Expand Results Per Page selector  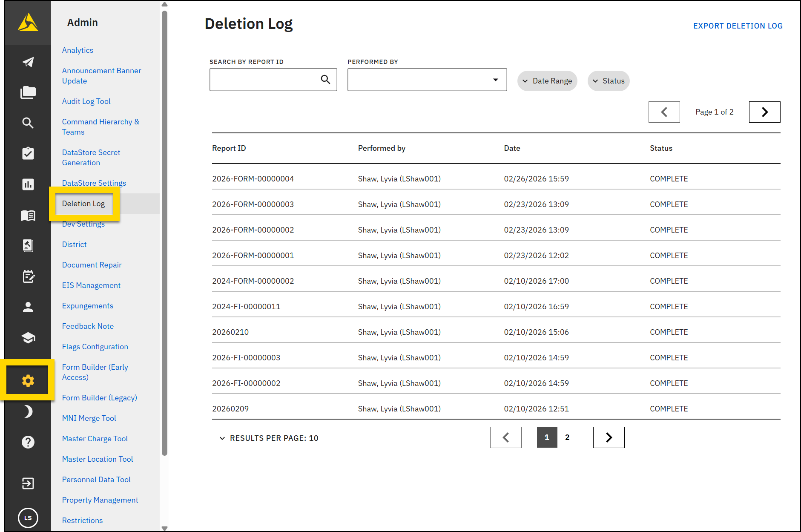coord(269,438)
